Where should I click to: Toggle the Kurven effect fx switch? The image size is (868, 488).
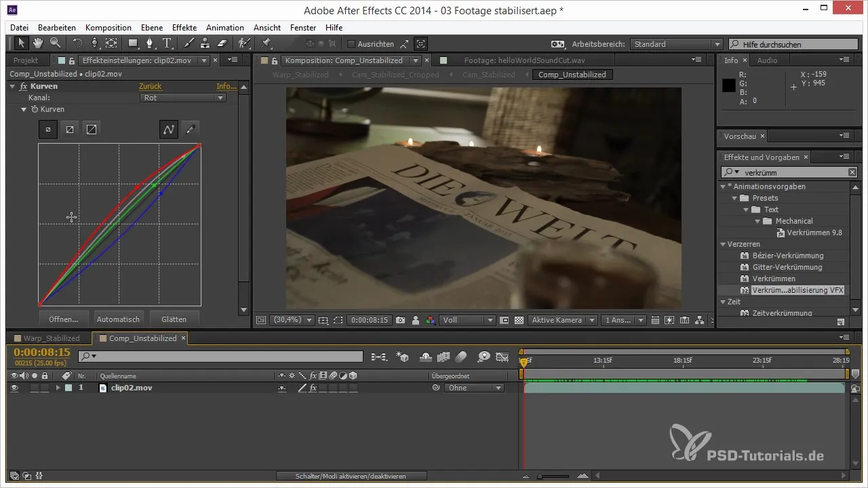(x=23, y=87)
